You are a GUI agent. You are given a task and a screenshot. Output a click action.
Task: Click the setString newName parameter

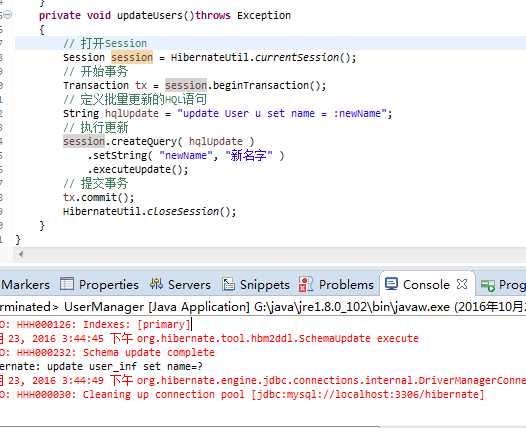pyautogui.click(x=186, y=155)
